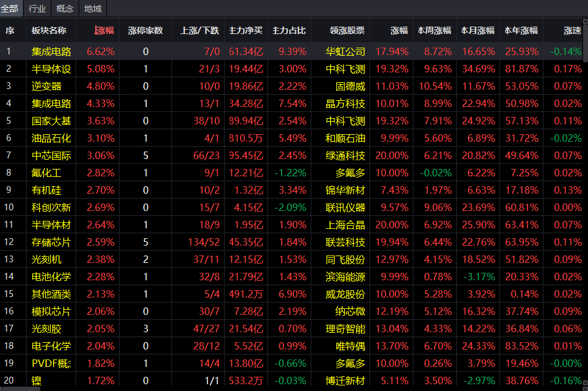Viewport: 588px width, 391px height.
Task: Click the -3.17% monthly change cell
Action: pos(479,277)
